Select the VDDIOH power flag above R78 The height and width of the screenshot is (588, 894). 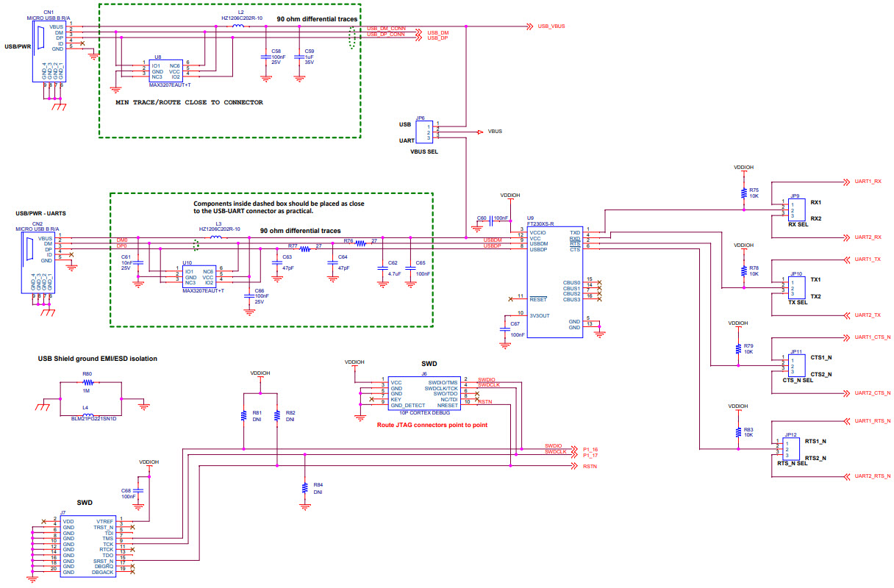click(x=745, y=246)
